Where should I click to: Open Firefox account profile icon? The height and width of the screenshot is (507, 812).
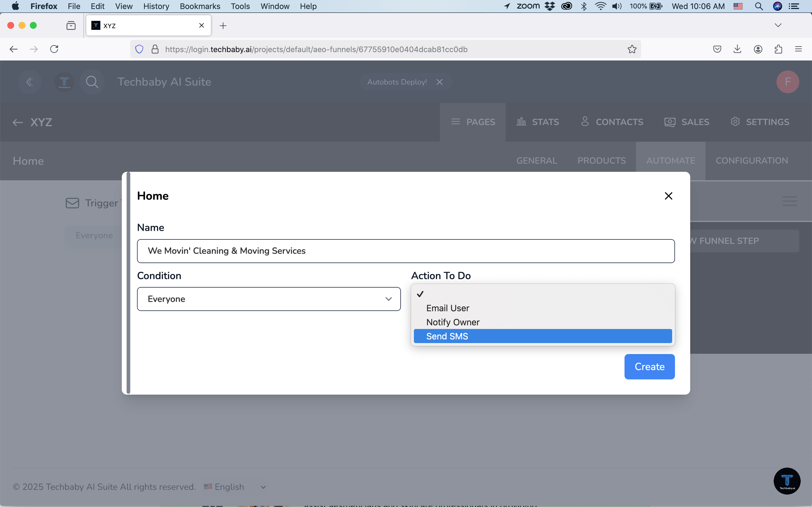point(758,49)
